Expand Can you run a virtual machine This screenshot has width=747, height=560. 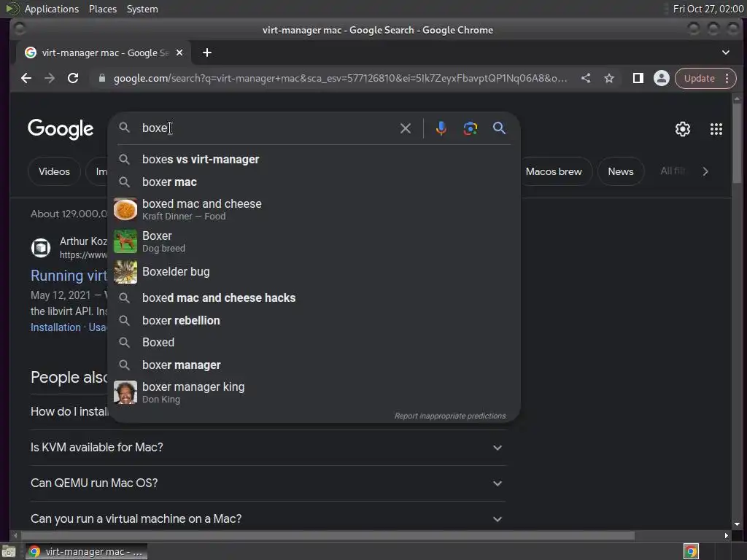[268, 519]
